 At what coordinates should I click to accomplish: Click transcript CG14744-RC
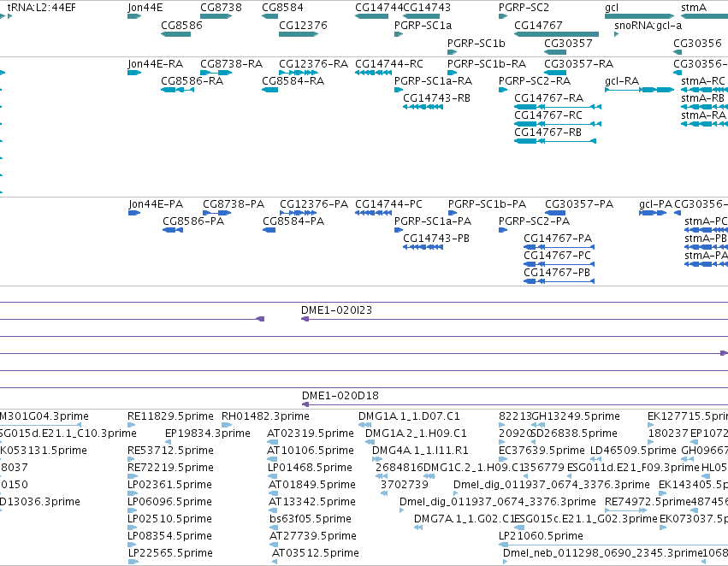click(389, 64)
